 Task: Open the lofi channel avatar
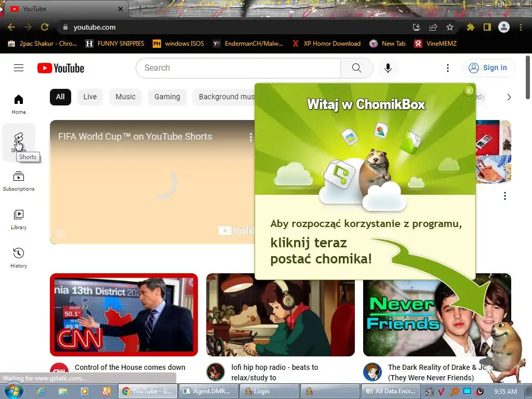tap(216, 372)
